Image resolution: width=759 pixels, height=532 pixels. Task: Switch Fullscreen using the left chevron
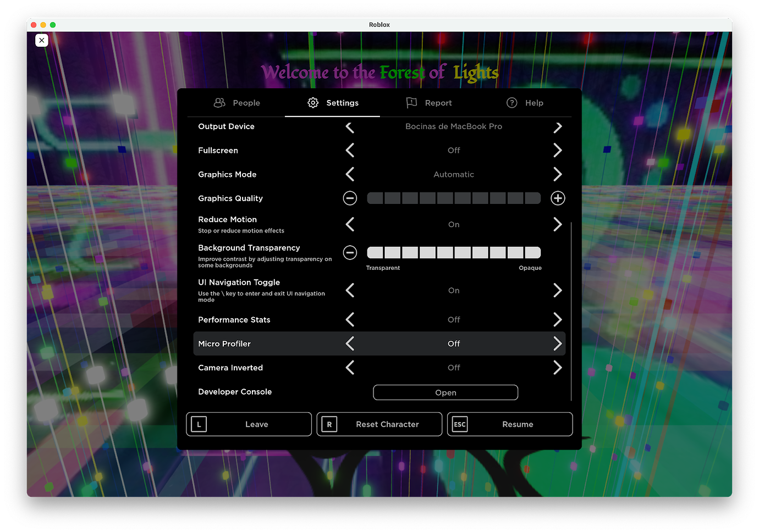(350, 150)
